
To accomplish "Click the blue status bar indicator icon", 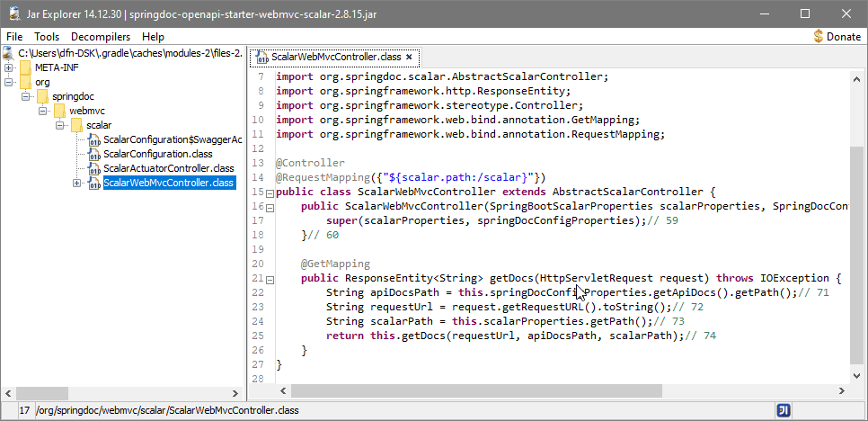I will tap(784, 410).
